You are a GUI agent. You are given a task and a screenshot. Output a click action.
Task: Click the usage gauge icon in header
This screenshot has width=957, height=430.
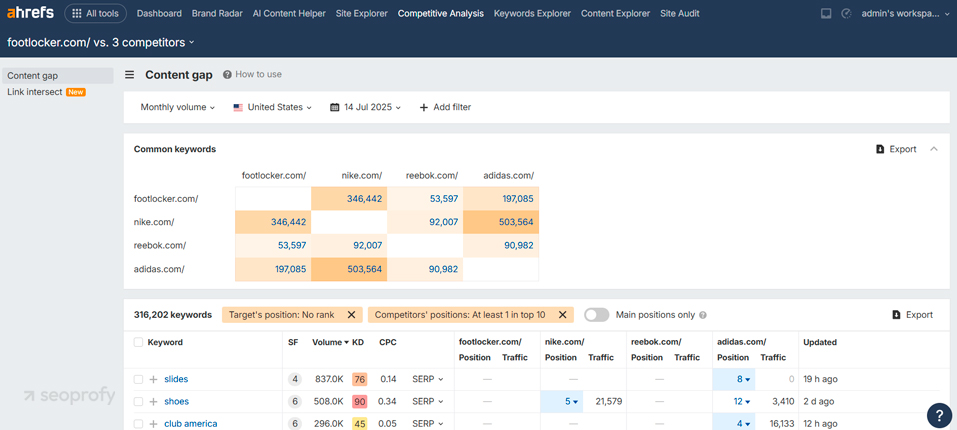tap(846, 13)
